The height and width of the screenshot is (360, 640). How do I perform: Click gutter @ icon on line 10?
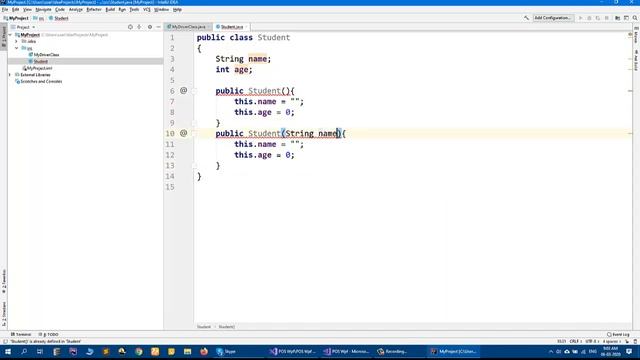[x=184, y=133]
